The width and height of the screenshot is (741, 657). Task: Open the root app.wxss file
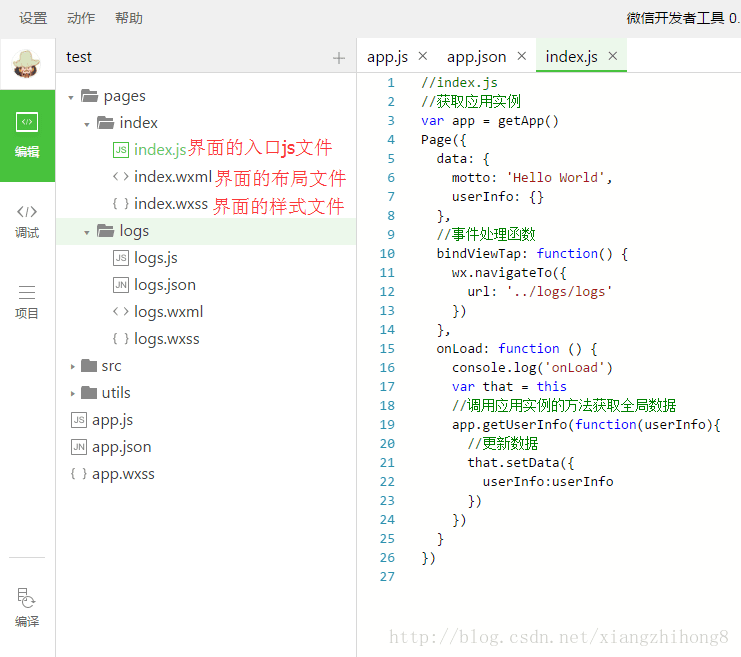pos(123,474)
